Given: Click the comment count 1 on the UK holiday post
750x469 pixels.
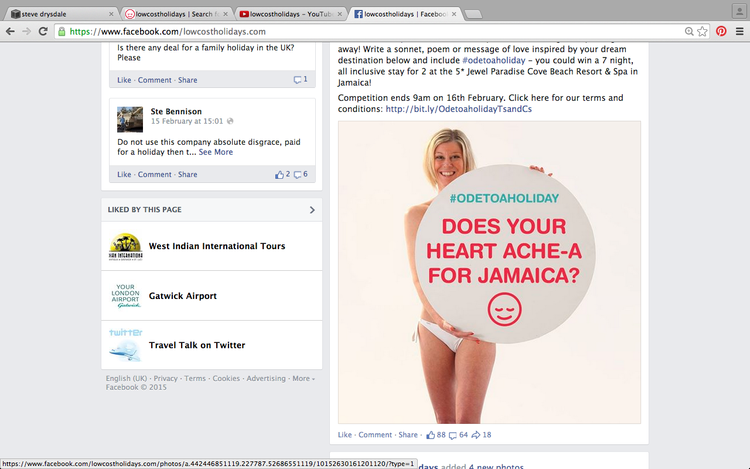Looking at the screenshot, I should (300, 79).
